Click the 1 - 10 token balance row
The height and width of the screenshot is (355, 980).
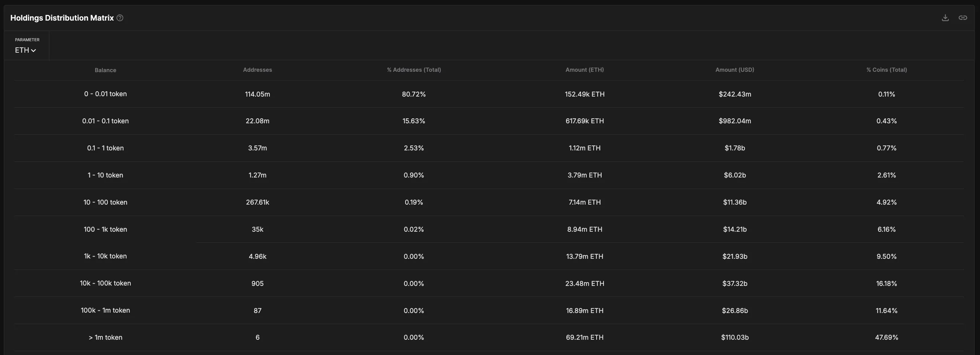point(105,175)
